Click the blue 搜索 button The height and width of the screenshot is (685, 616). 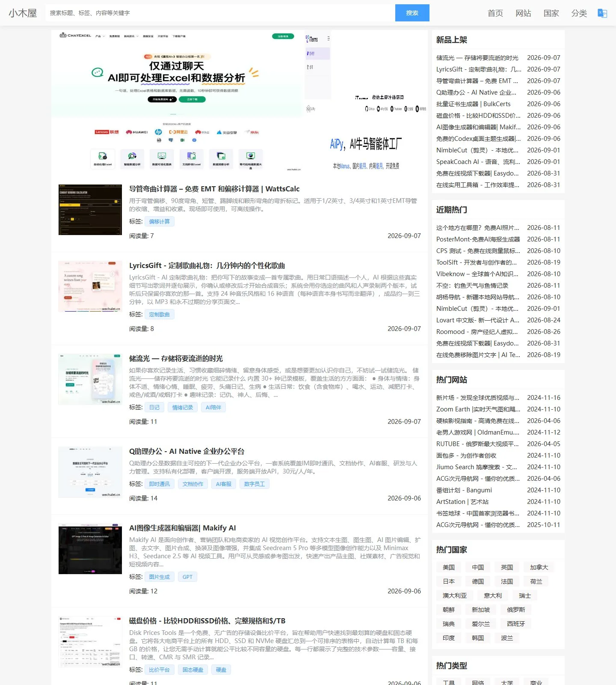coord(412,13)
